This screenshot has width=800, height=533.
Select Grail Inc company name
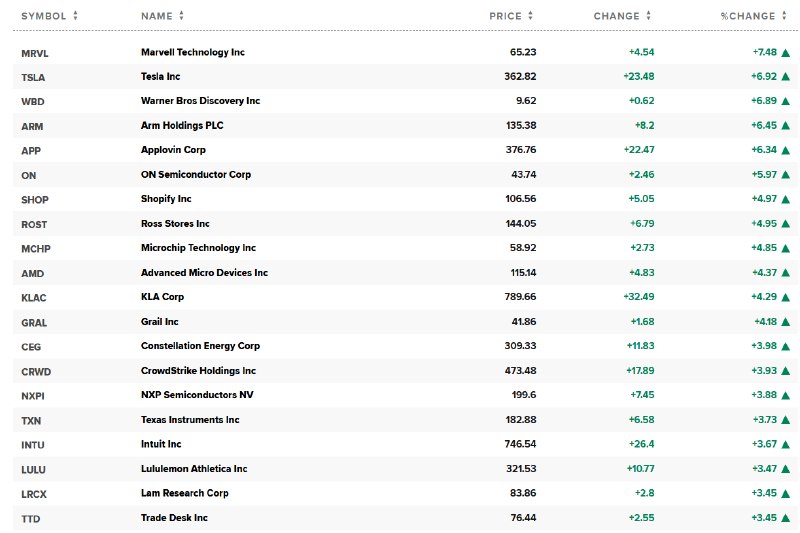point(160,322)
